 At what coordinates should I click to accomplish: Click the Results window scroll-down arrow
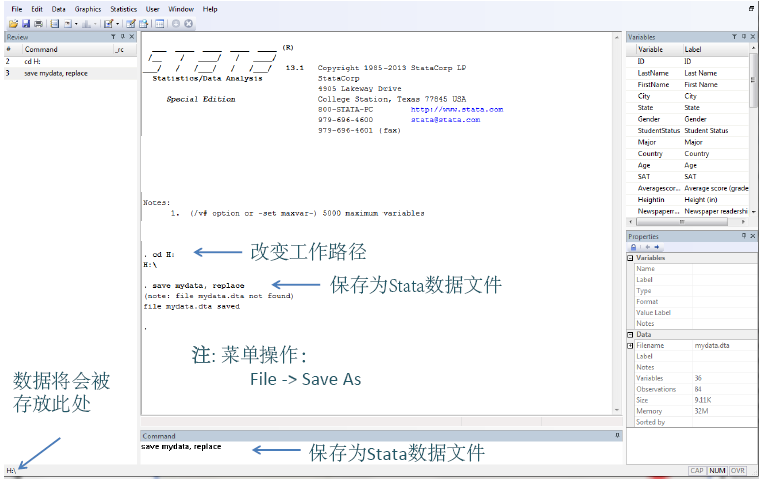(617, 410)
